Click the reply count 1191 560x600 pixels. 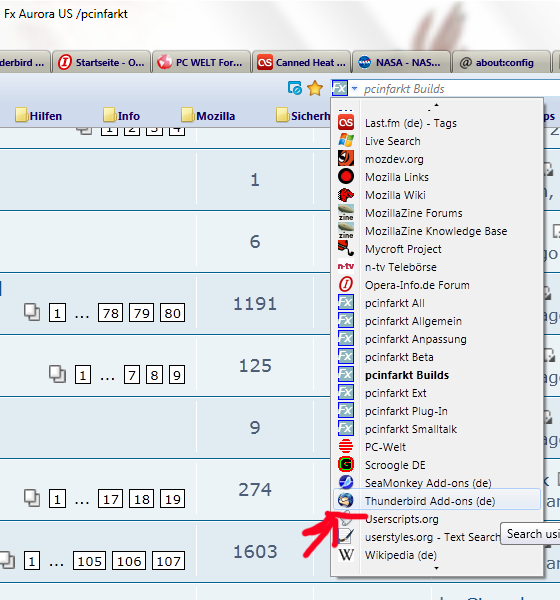[255, 304]
